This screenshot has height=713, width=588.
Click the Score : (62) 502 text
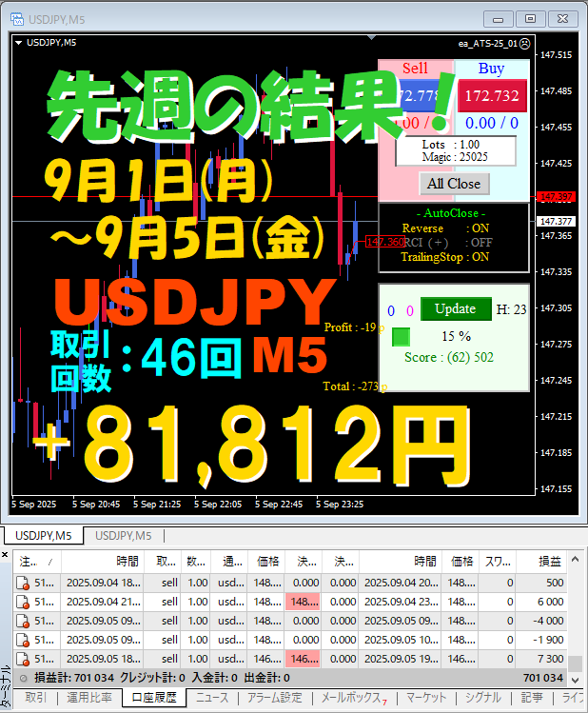[x=449, y=357]
